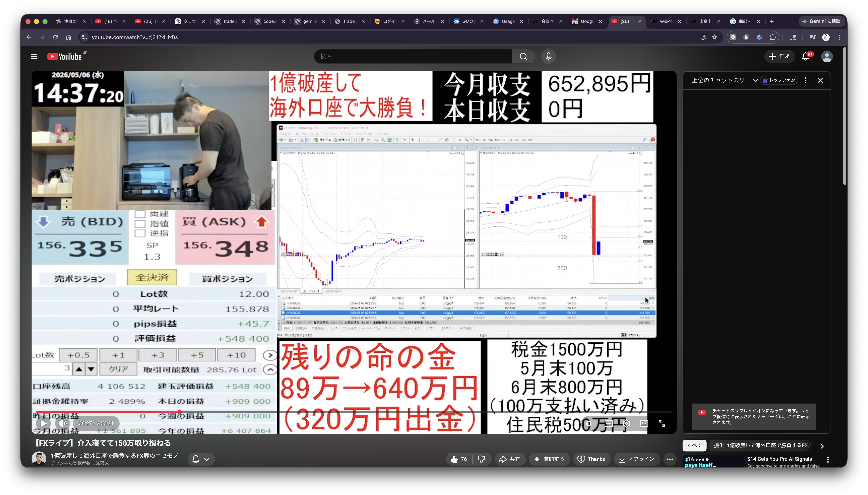Click the トップファン crown badge
Image resolution: width=868 pixels, height=495 pixels.
(x=779, y=81)
